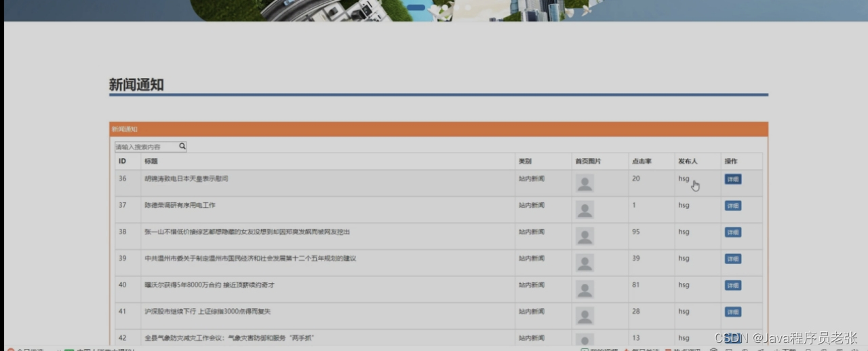Image resolution: width=868 pixels, height=351 pixels.
Task: Open 详细 for news ID 41
Action: 733,312
